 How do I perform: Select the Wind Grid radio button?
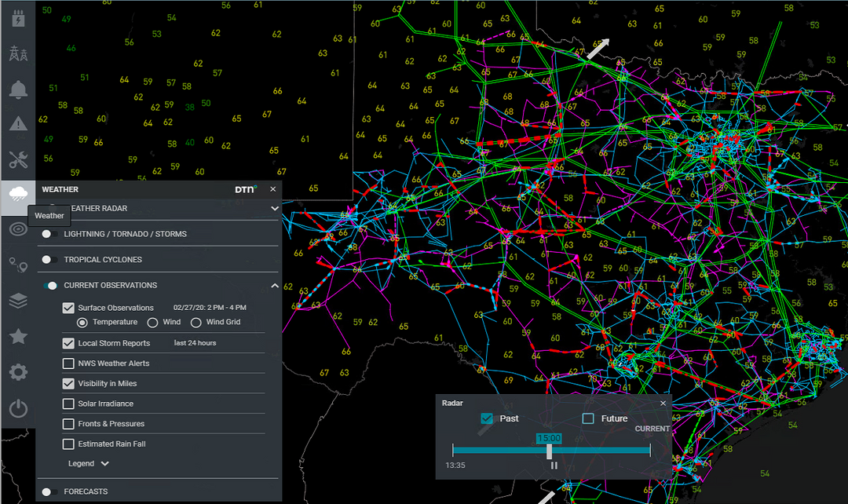(x=196, y=322)
